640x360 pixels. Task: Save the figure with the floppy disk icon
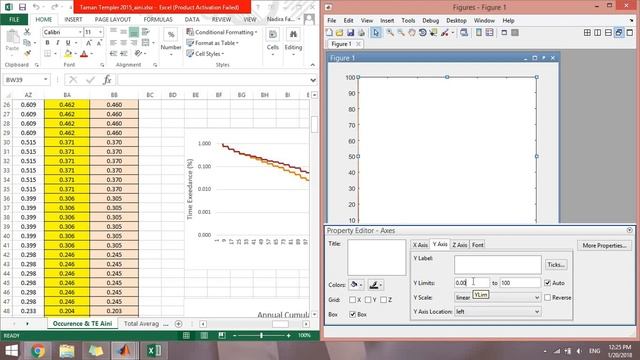click(x=350, y=33)
